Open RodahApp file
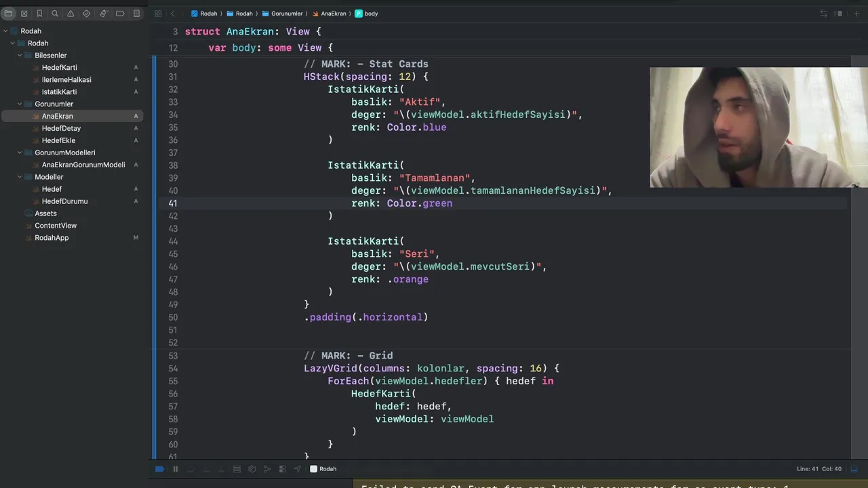Viewport: 868px width, 488px height. coord(52,238)
